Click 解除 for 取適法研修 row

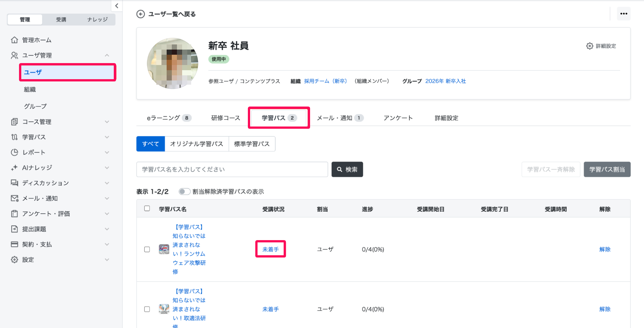tap(605, 309)
